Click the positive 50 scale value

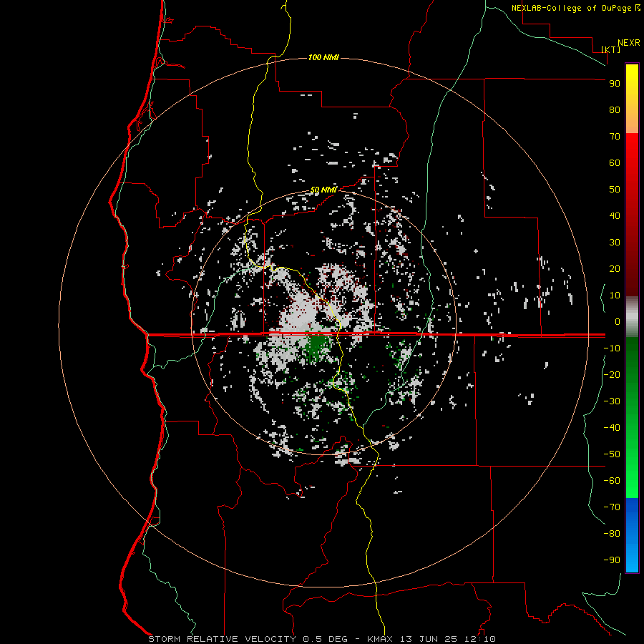pyautogui.click(x=615, y=190)
